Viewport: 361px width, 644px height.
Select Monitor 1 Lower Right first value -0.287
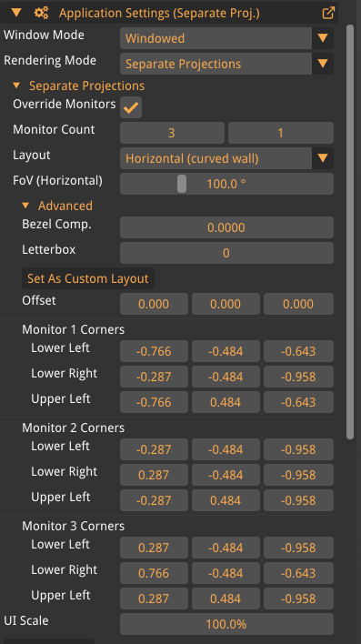154,377
